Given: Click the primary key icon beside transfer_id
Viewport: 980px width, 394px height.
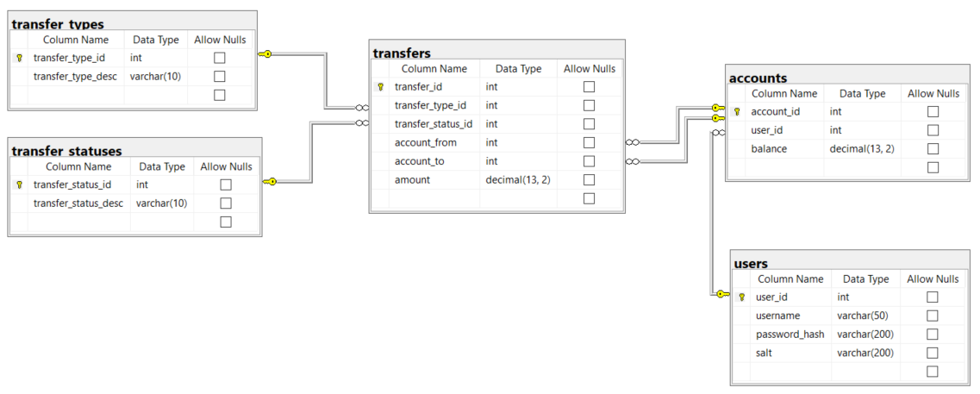Looking at the screenshot, I should [380, 87].
